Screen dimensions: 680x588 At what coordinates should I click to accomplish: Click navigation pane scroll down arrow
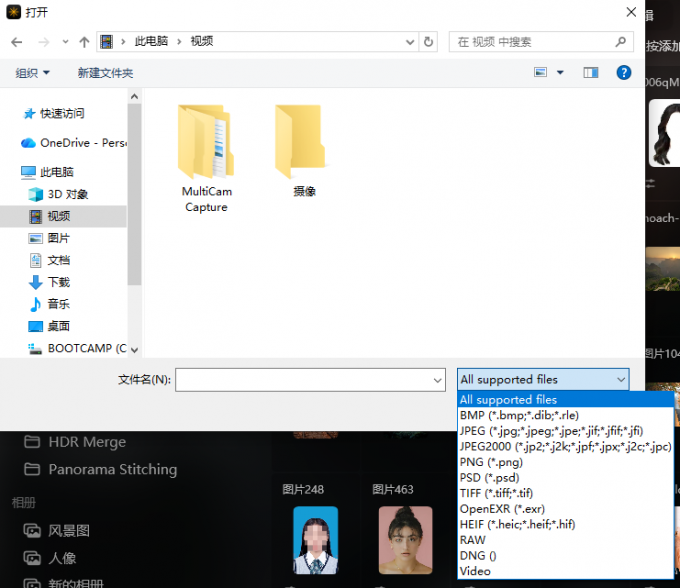coord(134,350)
